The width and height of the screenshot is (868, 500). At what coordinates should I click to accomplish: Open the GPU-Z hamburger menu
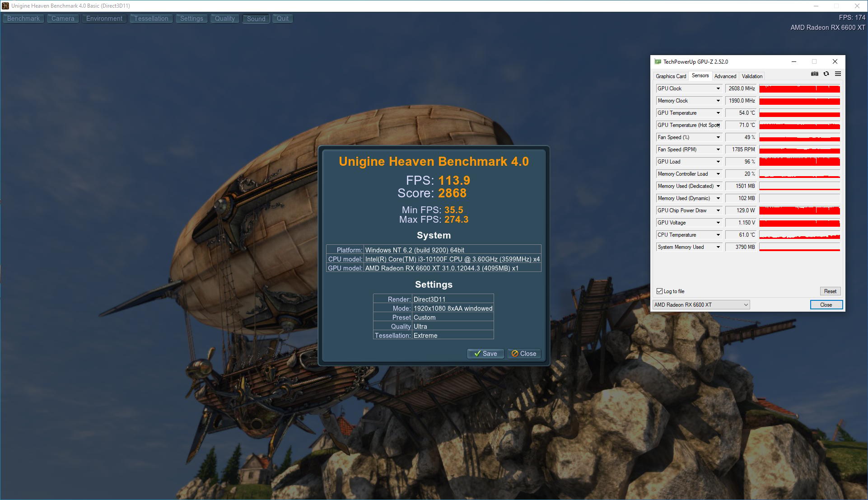(x=838, y=74)
